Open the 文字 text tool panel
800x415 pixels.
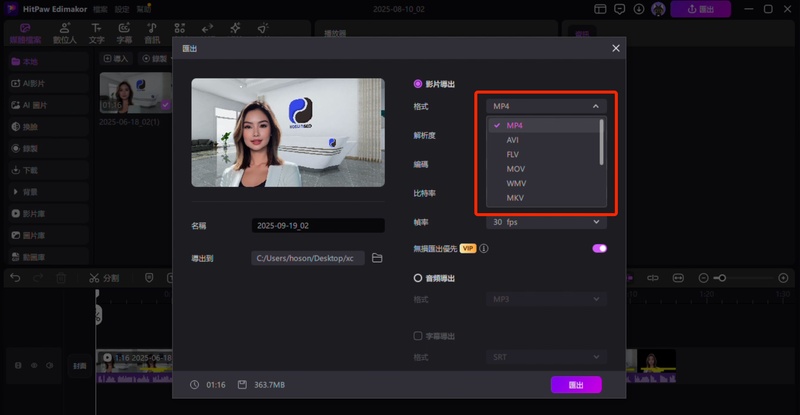tap(96, 33)
